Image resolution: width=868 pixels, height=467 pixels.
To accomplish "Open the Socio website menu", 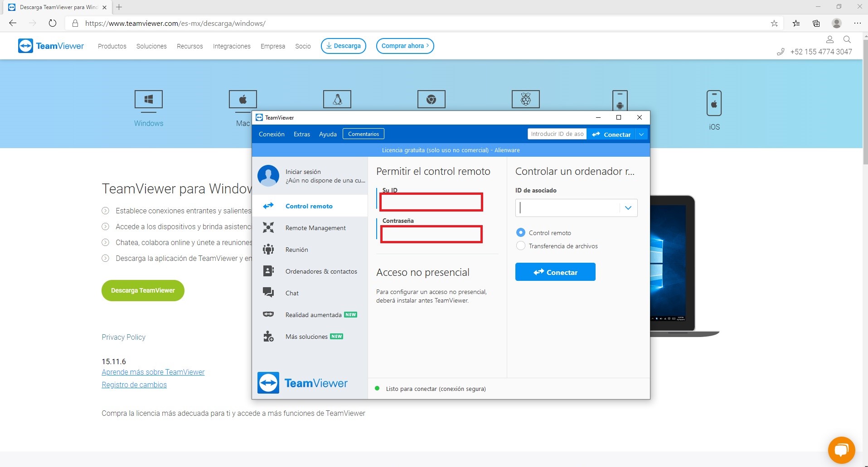I will click(303, 46).
